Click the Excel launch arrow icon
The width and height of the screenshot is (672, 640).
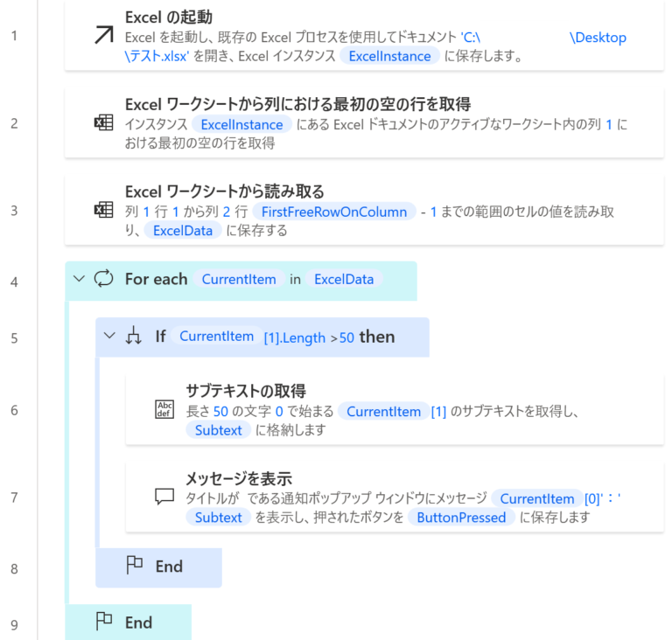pyautogui.click(x=104, y=35)
